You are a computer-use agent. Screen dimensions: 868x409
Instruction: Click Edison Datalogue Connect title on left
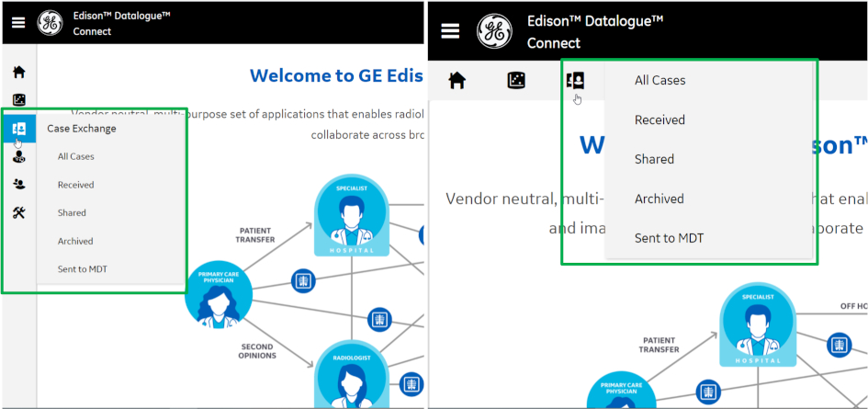[x=121, y=23]
